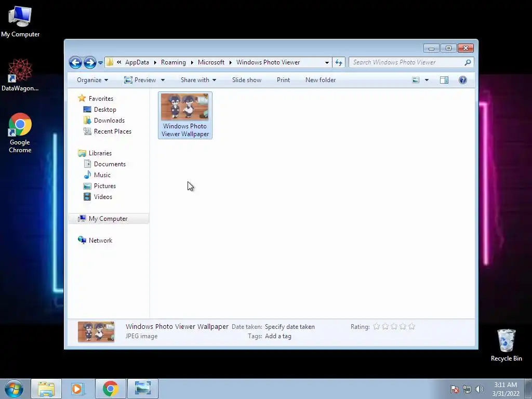
Task: Open Windows Media Player from taskbar
Action: (78, 389)
